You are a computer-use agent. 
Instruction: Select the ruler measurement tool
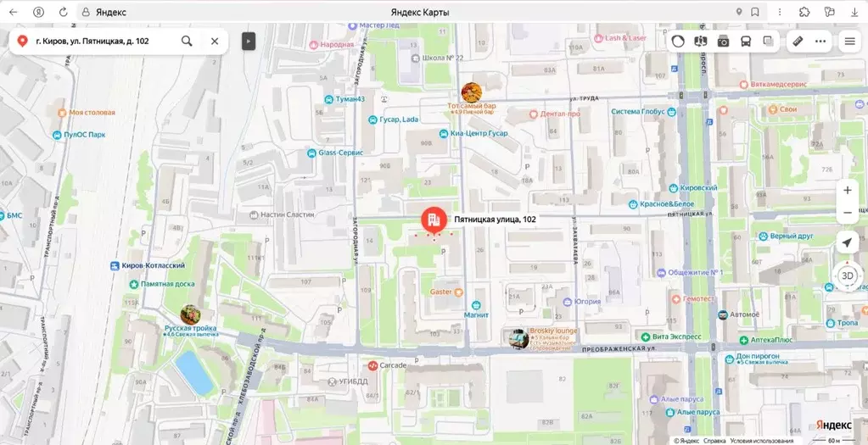(x=798, y=41)
